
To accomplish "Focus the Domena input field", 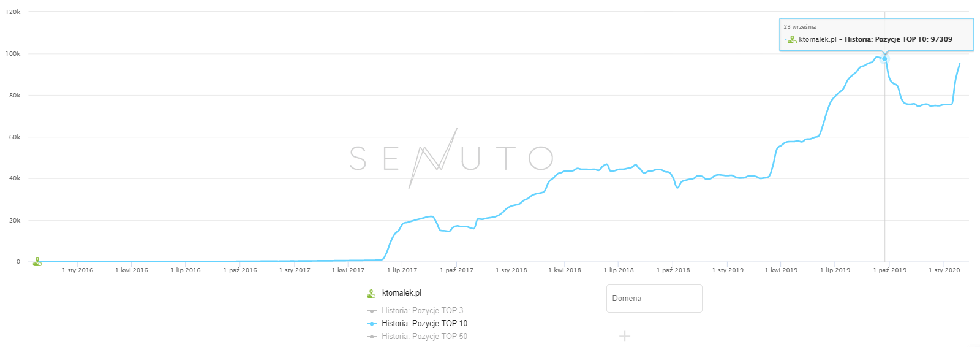I will click(654, 299).
